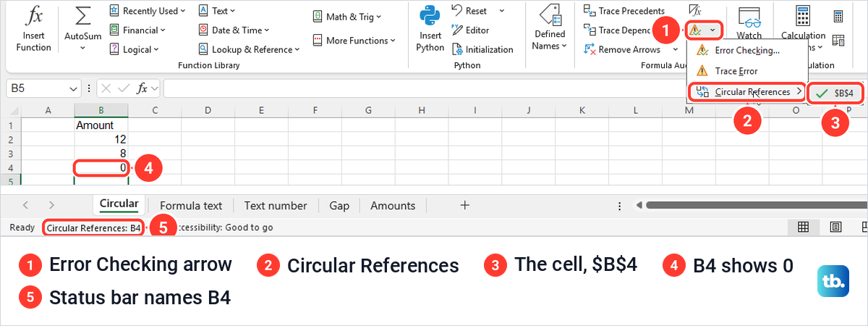
Task: Click Trace Dependents
Action: coord(618,30)
